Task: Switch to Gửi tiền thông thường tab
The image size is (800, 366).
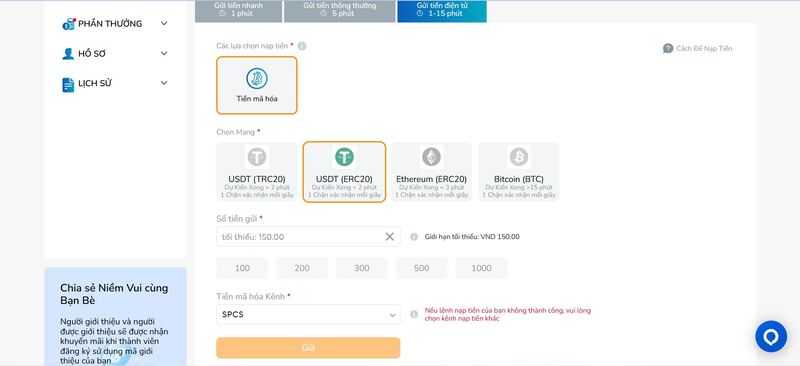Action: (x=340, y=11)
